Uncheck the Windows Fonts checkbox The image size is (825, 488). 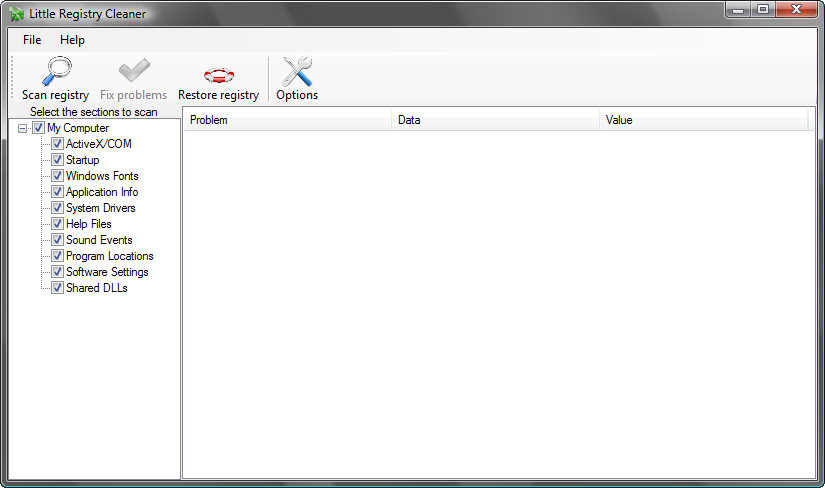[x=57, y=176]
